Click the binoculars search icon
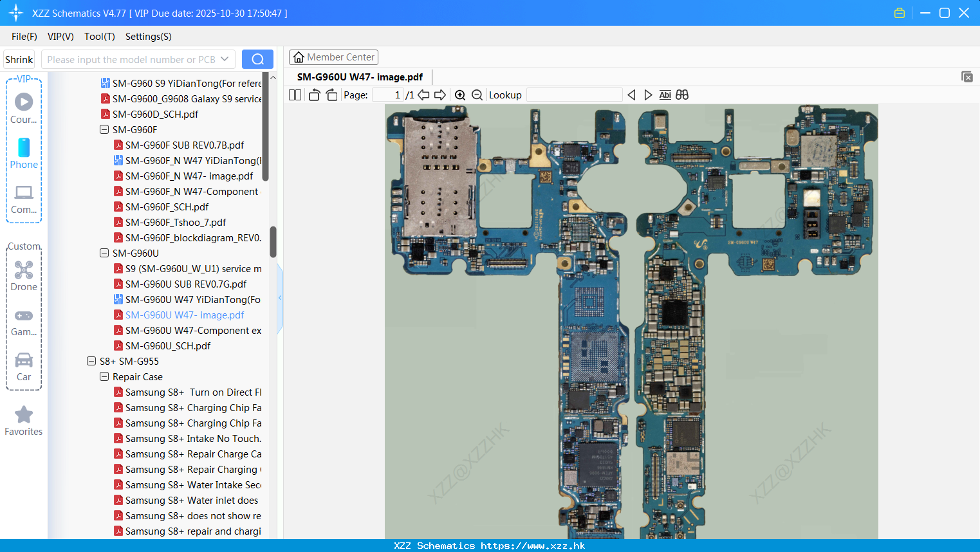Screen dimensions: 980x552 pyautogui.click(x=682, y=95)
